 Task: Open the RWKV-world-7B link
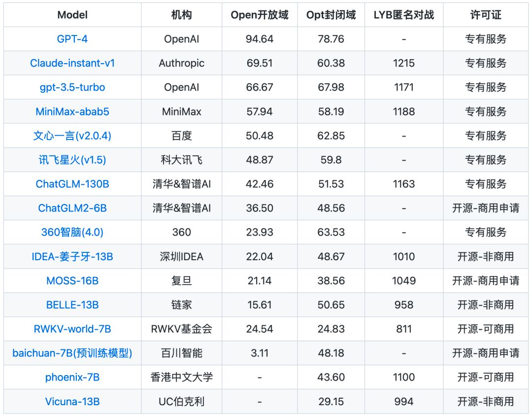pos(72,329)
